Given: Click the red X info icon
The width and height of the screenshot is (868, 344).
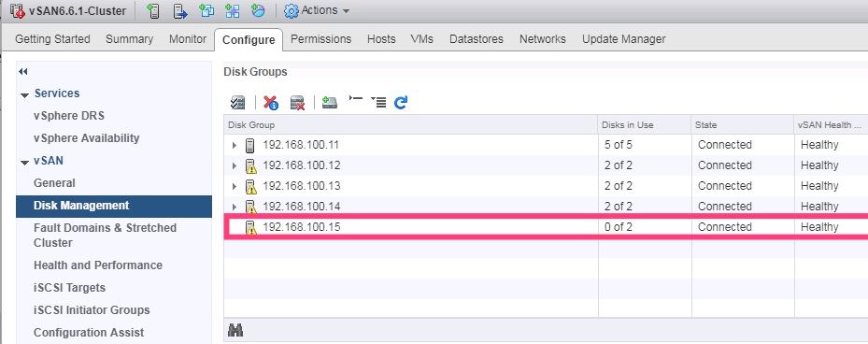Looking at the screenshot, I should point(271,103).
